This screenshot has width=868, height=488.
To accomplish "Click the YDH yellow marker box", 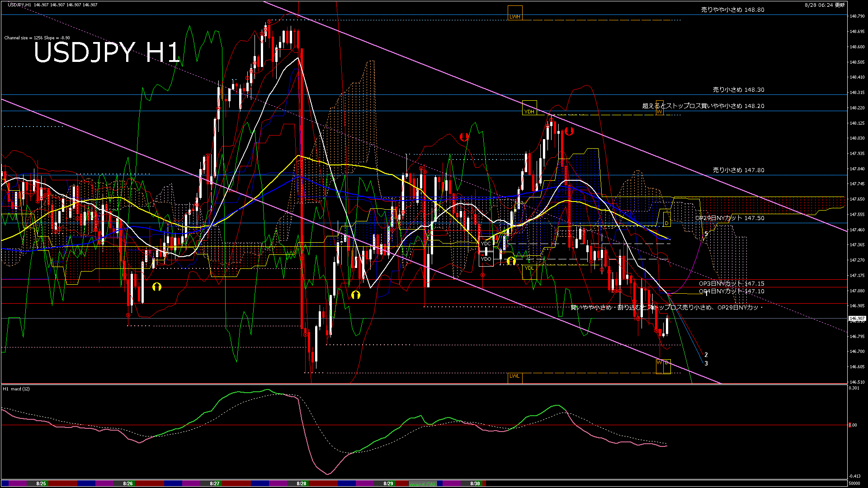I will coord(529,108).
